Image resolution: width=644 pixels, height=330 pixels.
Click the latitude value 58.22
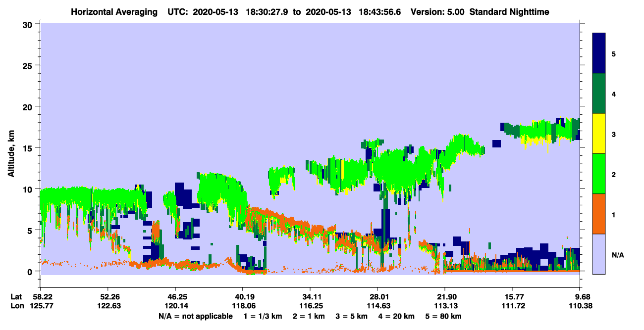coord(43,297)
